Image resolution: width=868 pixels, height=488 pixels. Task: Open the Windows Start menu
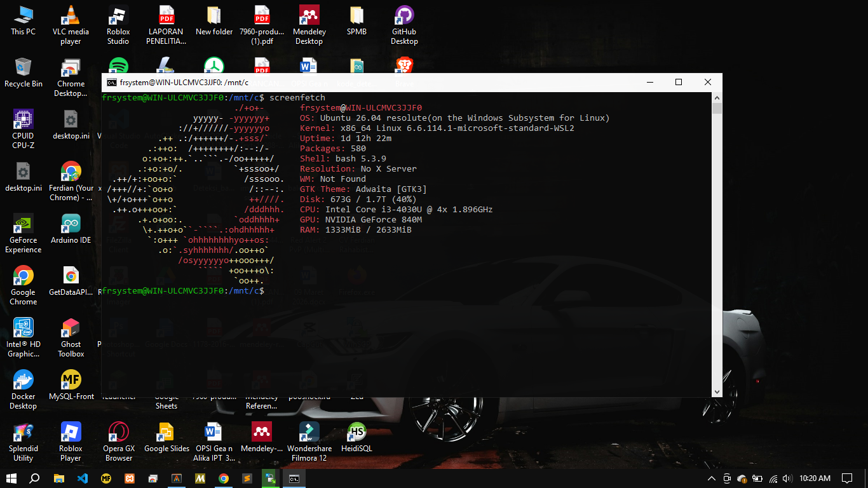click(11, 478)
